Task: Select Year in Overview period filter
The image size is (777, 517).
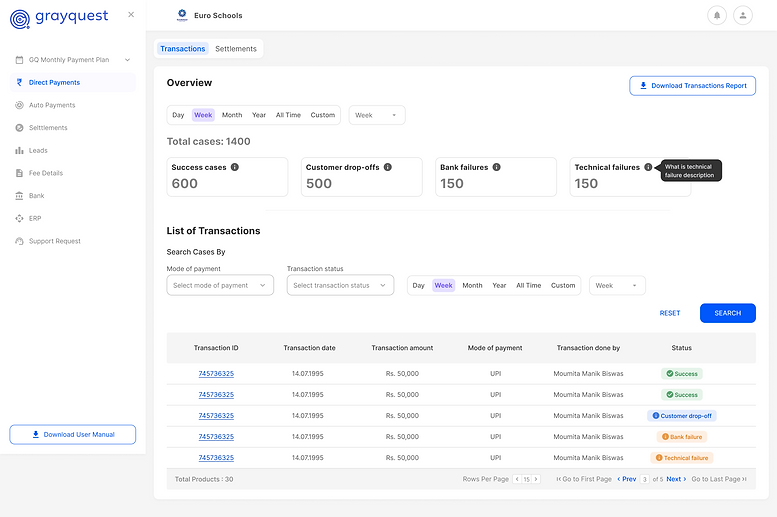Action: click(x=259, y=115)
